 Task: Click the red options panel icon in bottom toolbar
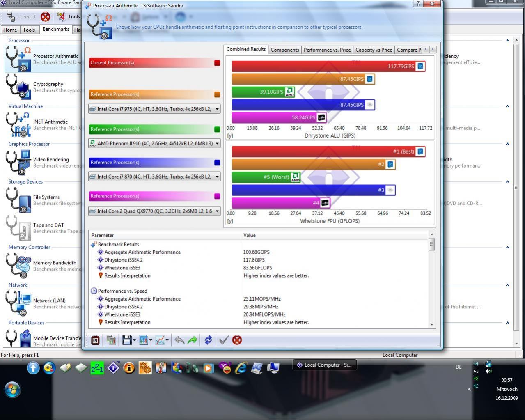click(95, 340)
